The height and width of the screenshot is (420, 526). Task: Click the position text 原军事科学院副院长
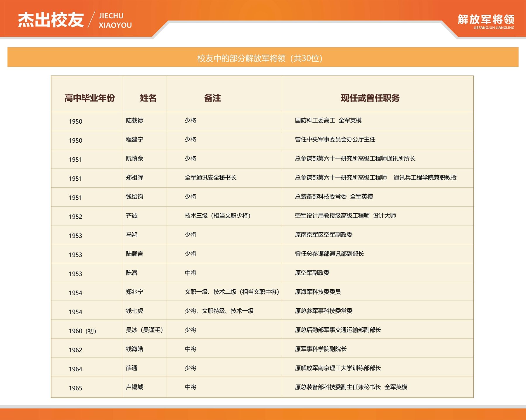coord(321,349)
